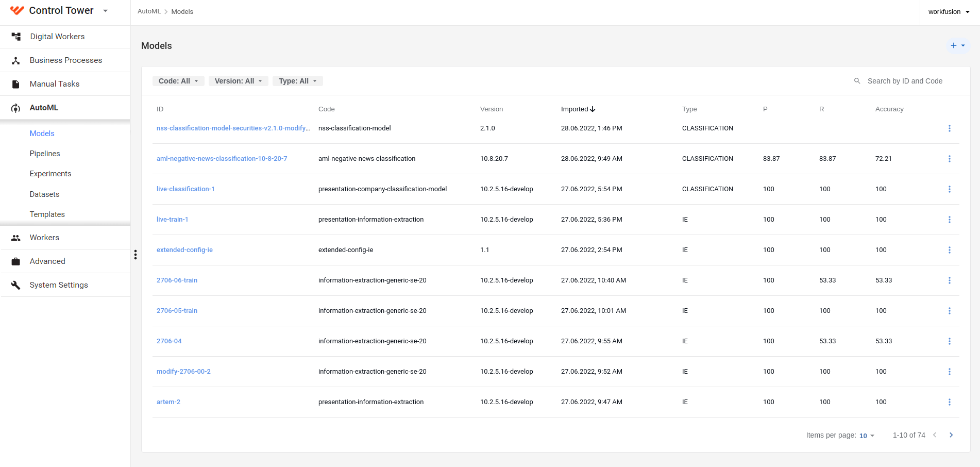Image resolution: width=980 pixels, height=467 pixels.
Task: Open the live-classification-1 model link
Action: (x=185, y=189)
